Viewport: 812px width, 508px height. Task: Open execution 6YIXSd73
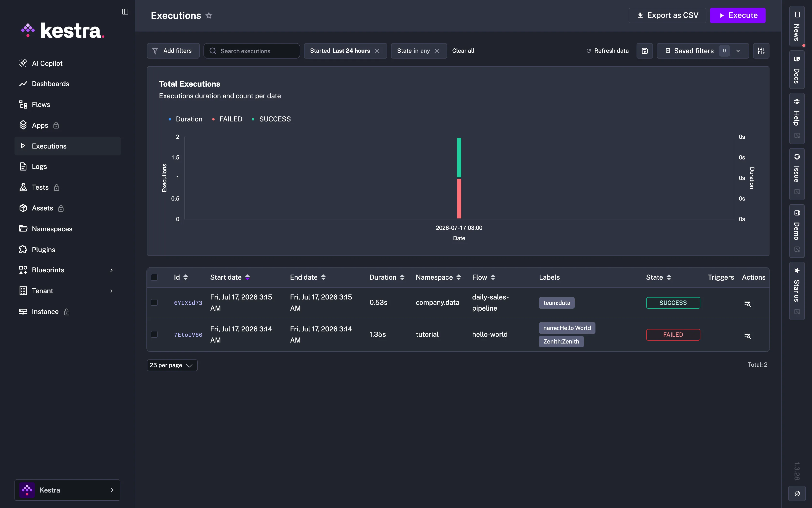point(188,303)
